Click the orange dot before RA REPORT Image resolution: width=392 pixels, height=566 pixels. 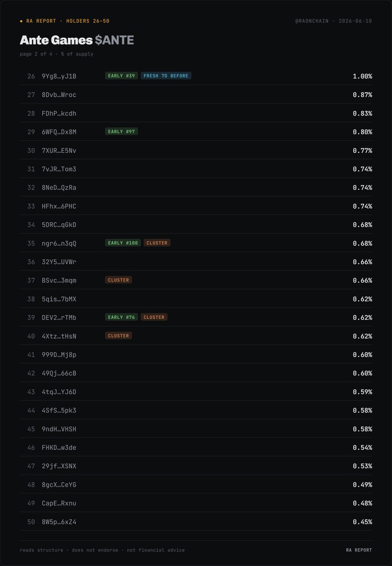click(x=21, y=21)
